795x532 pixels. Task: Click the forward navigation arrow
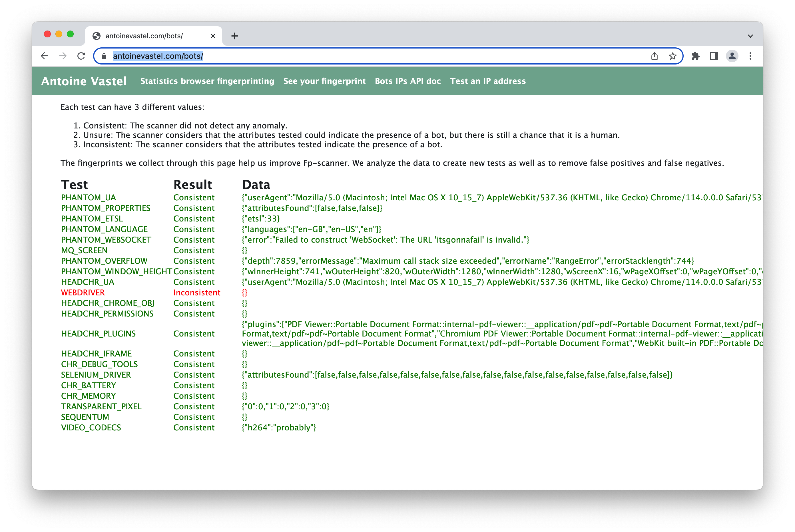(x=63, y=56)
